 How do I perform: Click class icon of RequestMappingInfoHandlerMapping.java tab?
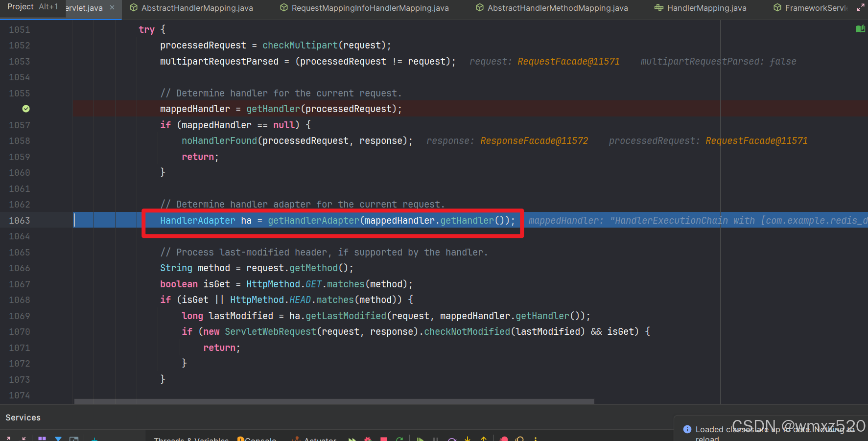[284, 8]
